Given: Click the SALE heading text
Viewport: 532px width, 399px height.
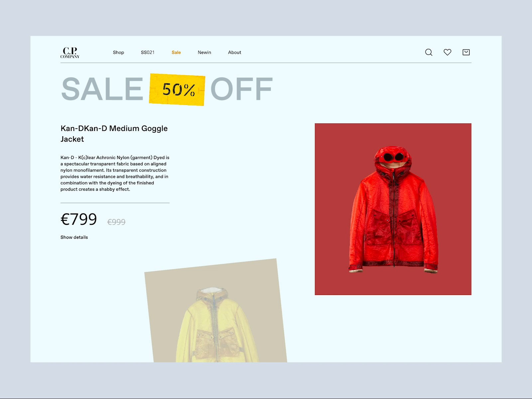Looking at the screenshot, I should point(102,89).
